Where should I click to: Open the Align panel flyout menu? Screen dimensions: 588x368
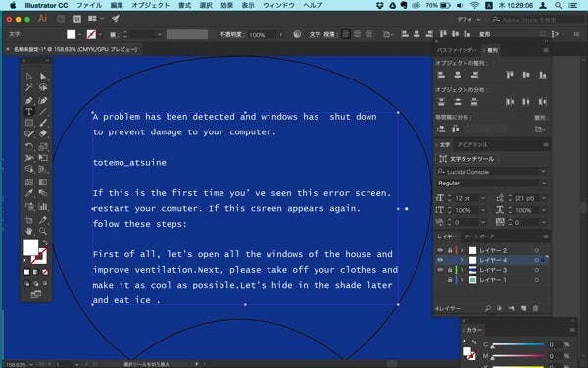(x=546, y=50)
